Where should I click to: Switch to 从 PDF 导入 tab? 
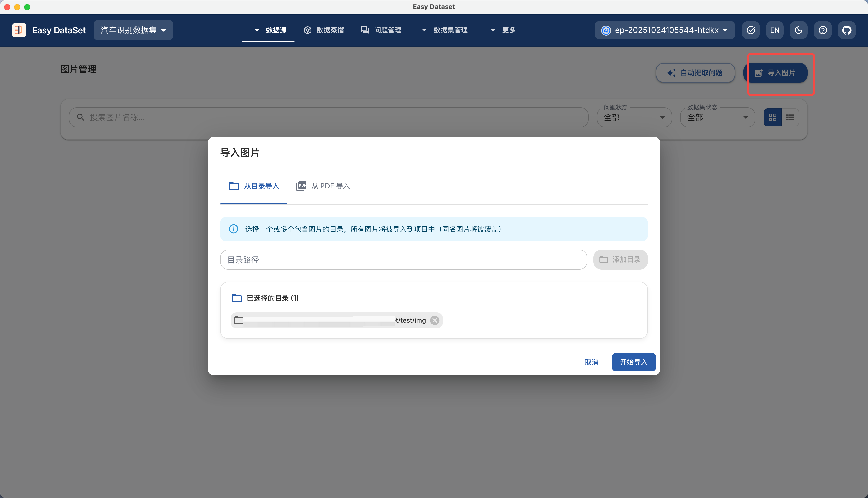tap(323, 186)
